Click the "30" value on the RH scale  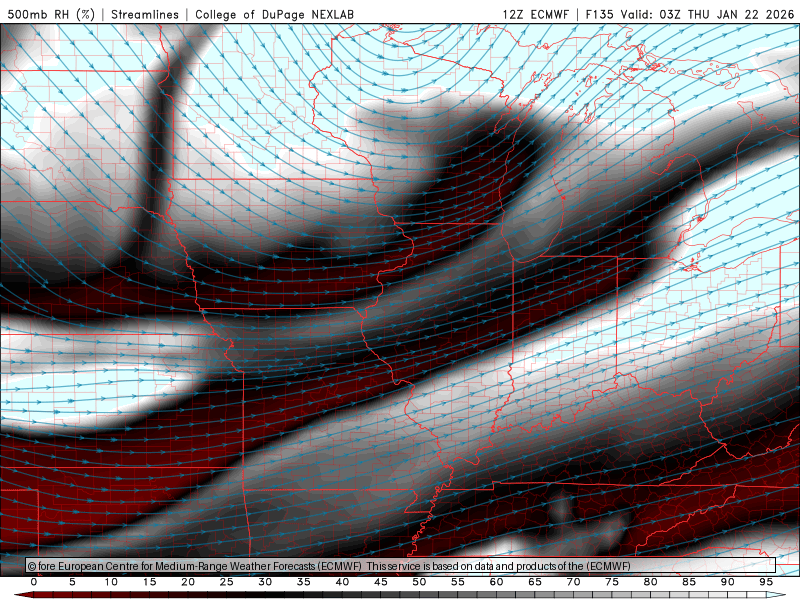pos(265,582)
